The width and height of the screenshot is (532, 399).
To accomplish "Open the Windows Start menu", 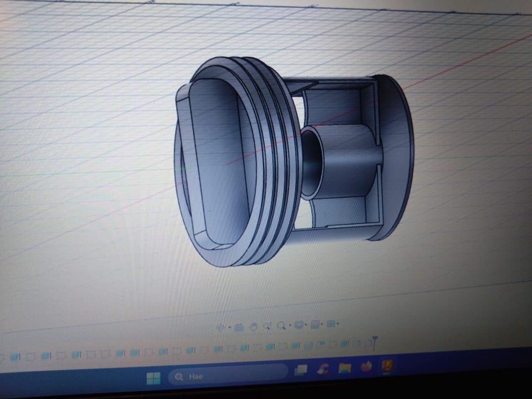I will (x=154, y=378).
